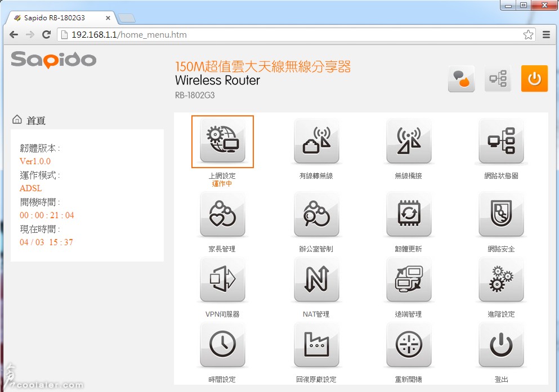
Task: Click the 登出 logout power icon in grid
Action: [x=501, y=345]
